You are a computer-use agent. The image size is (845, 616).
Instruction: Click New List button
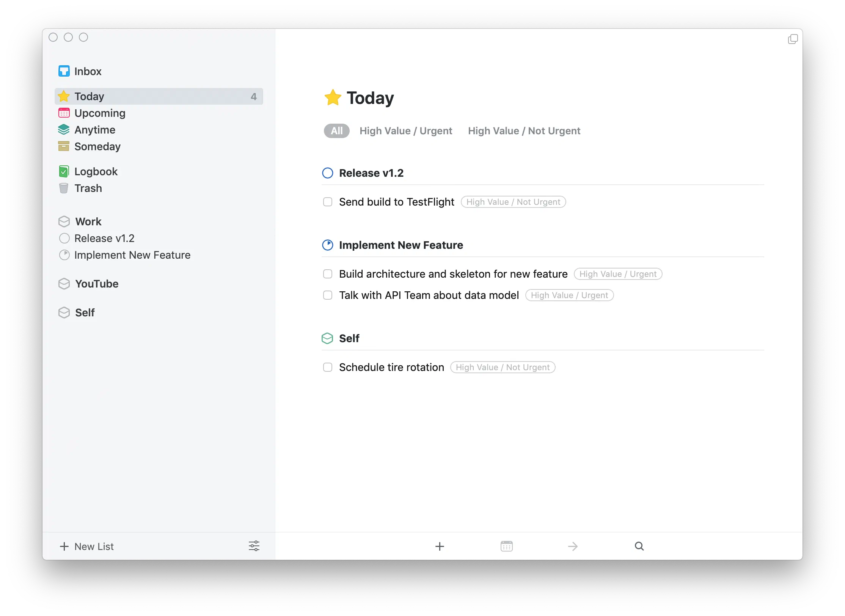pyautogui.click(x=87, y=546)
